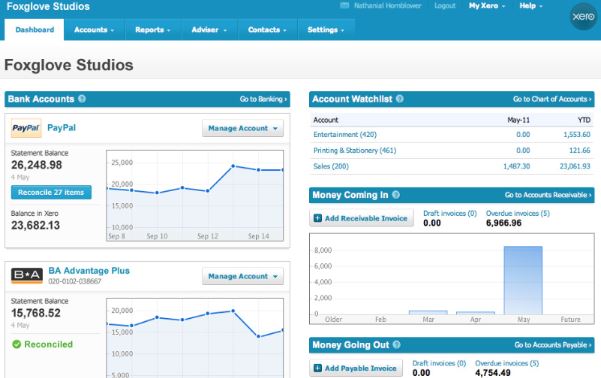Viewport: 601px width, 378px height.
Task: Click Go to Banking link
Action: coord(263,99)
